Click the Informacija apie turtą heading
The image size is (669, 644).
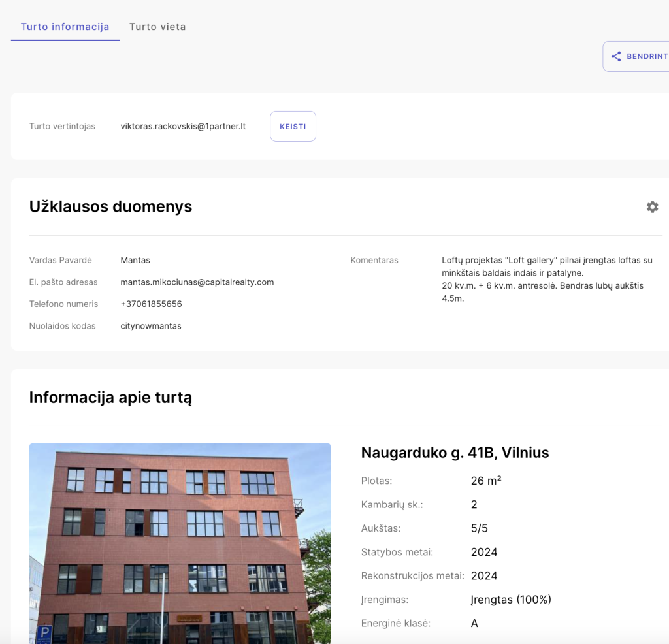[x=110, y=397]
